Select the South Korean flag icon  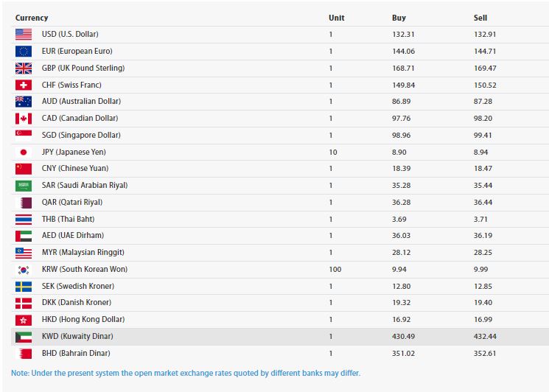[24, 270]
